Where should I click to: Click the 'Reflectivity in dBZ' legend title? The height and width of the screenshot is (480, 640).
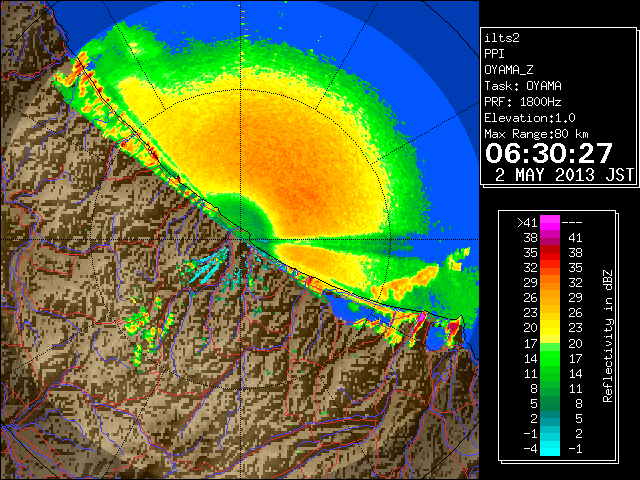point(608,336)
